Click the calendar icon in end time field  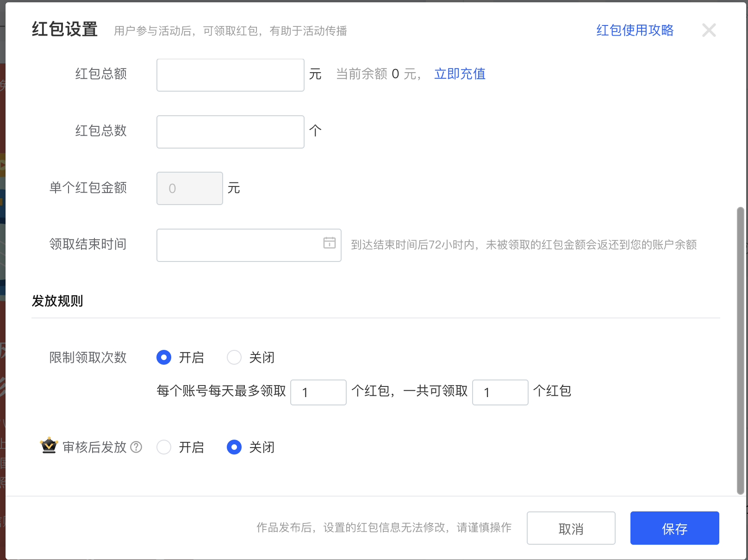tap(329, 243)
